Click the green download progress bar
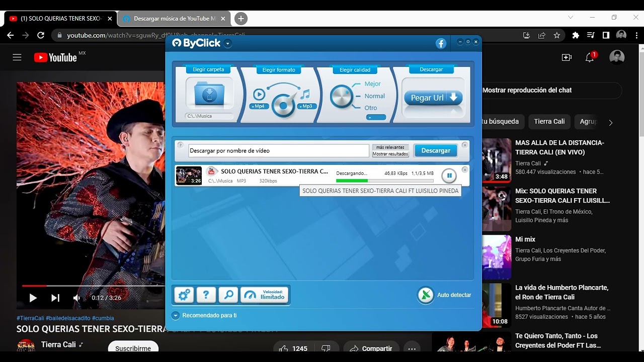The image size is (644, 362). coord(384,180)
